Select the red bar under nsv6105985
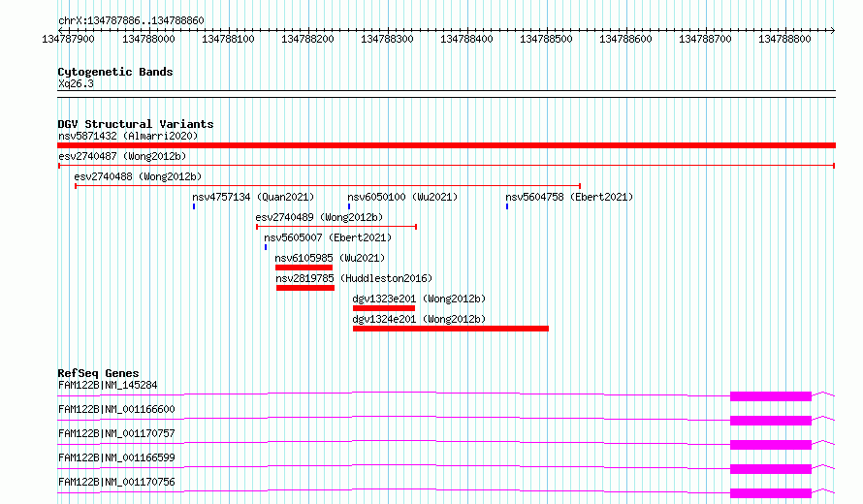 [x=304, y=268]
